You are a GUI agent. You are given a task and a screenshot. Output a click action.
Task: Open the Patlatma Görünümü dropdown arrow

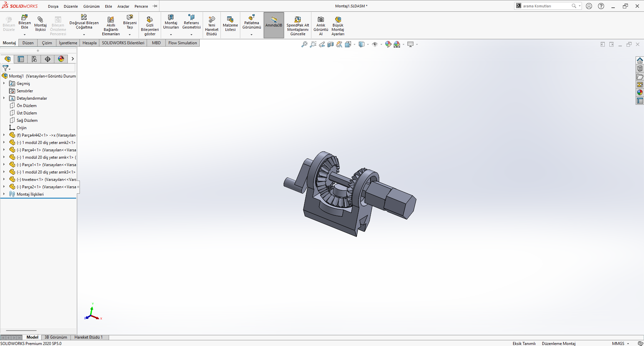click(x=252, y=35)
